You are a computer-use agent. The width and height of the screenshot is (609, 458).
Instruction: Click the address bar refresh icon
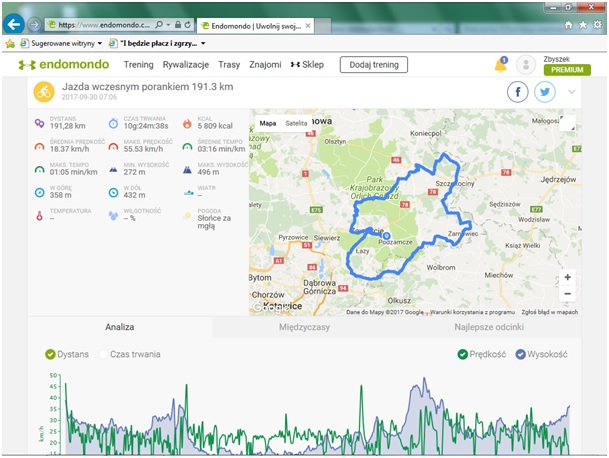coord(188,25)
